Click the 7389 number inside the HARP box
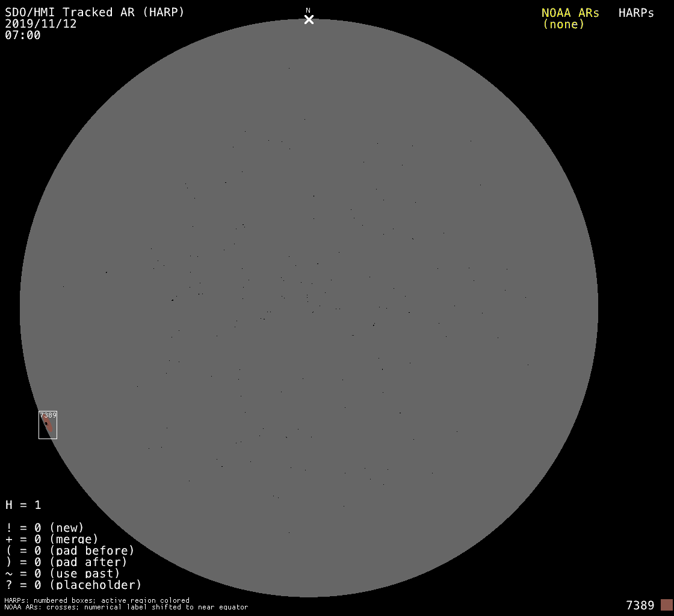 pos(48,415)
